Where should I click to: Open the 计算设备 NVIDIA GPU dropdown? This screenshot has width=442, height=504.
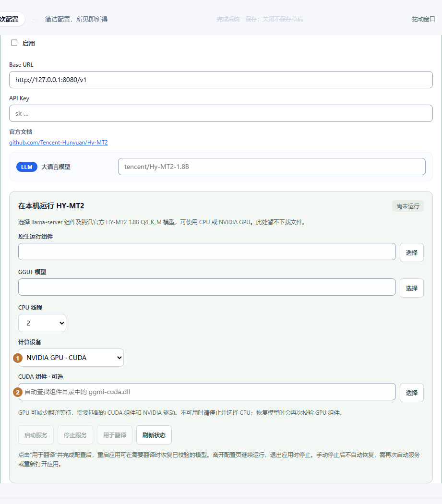pyautogui.click(x=71, y=358)
